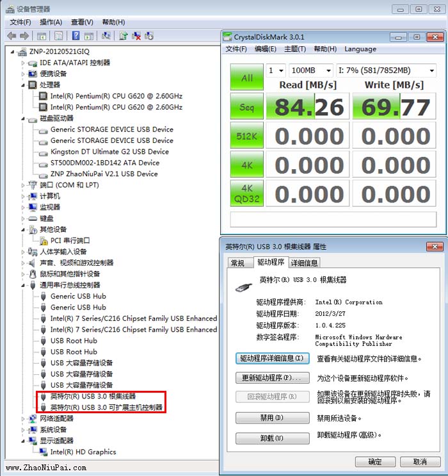The image size is (448, 476).
Task: Open the drive dropdown I: 7% (581/7852MB)
Action: click(386, 70)
